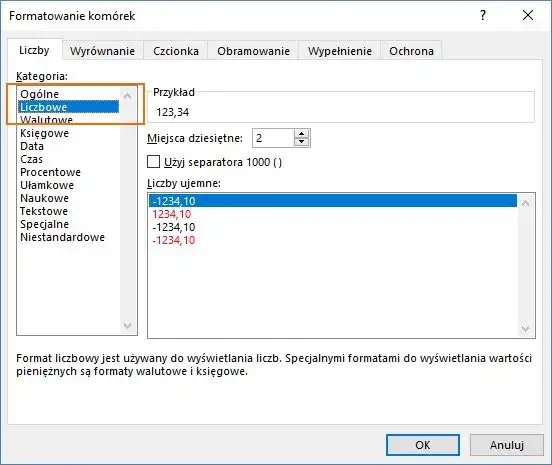Switch to the Ochrona tab
The width and height of the screenshot is (552, 465).
(411, 51)
